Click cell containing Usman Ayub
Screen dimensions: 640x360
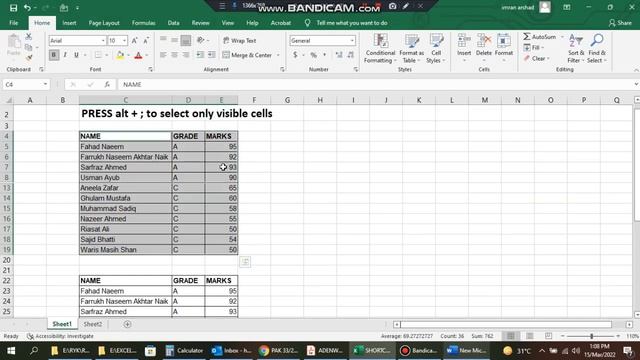[126, 178]
